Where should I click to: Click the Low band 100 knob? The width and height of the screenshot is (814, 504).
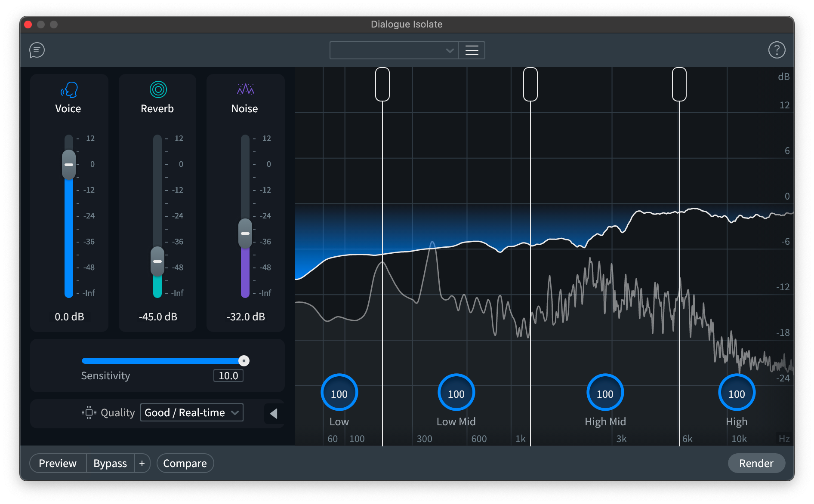pos(339,392)
